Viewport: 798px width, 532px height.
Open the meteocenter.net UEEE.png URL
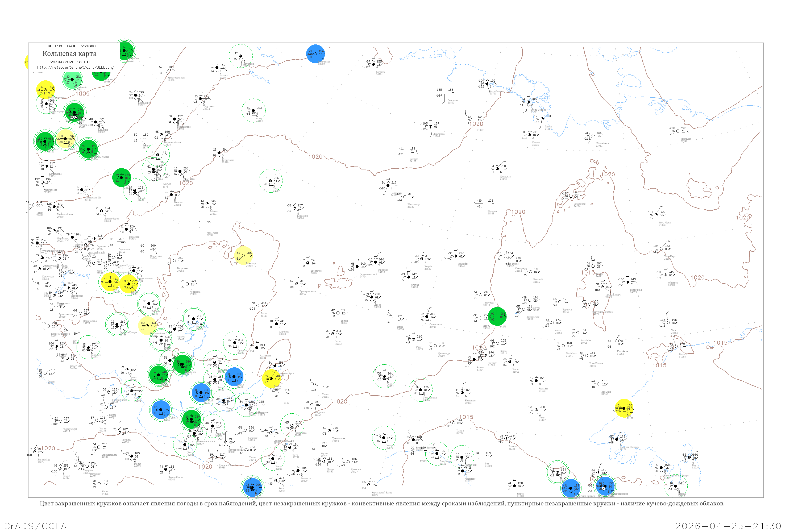pos(75,68)
